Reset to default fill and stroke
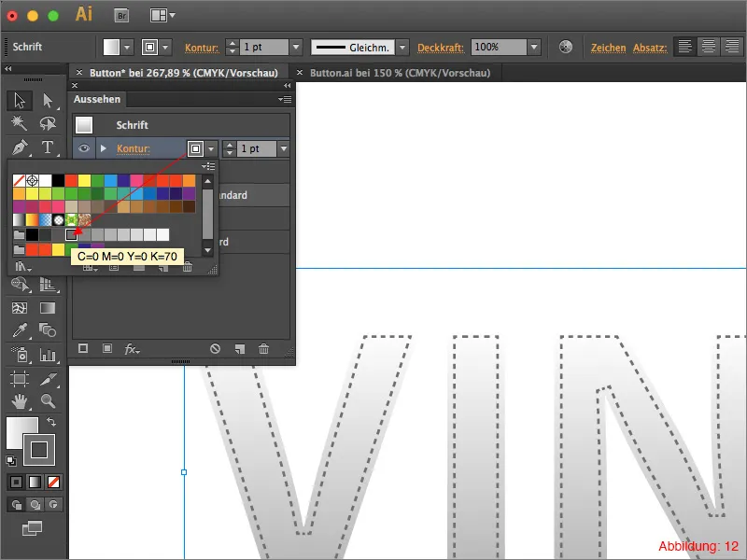 [11, 460]
